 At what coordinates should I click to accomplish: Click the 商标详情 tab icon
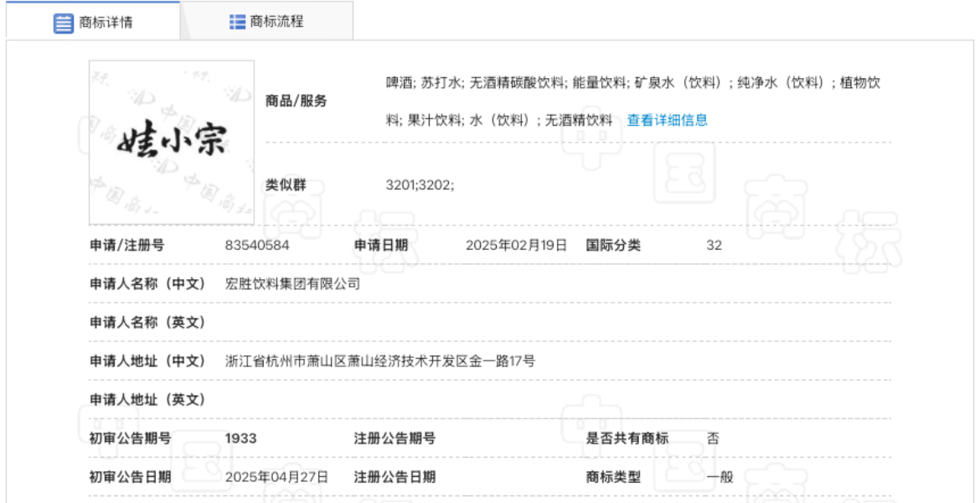[64, 23]
